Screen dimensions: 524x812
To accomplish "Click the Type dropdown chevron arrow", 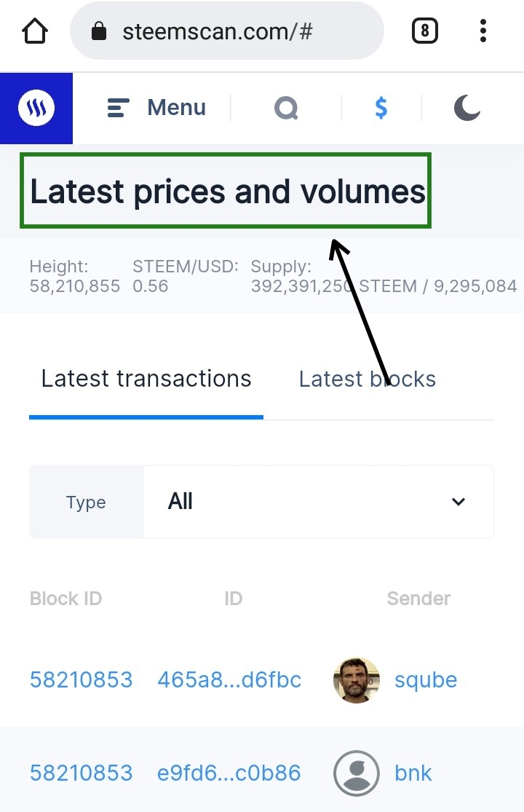I will (458, 502).
